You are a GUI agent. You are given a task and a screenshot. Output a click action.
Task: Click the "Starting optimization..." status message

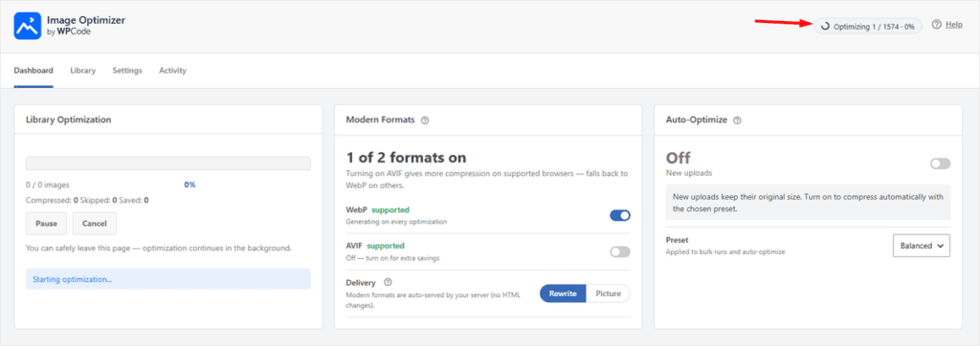click(168, 279)
